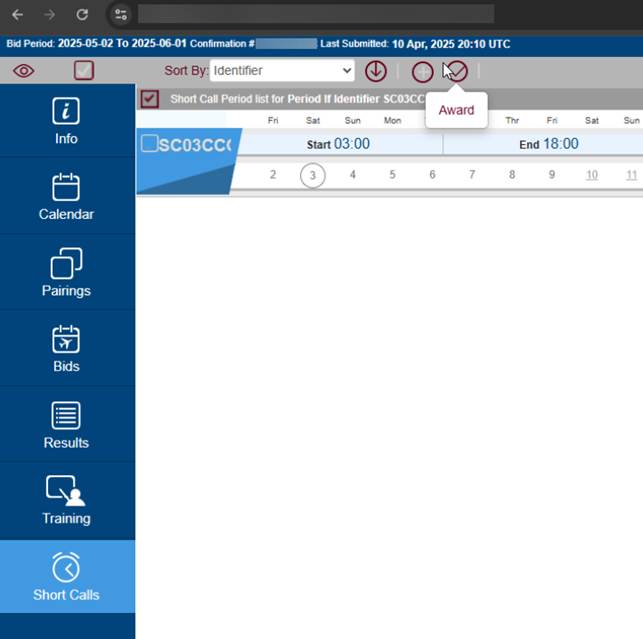Screen dimensions: 643x639
Task: Open the Calendar section
Action: (66, 197)
